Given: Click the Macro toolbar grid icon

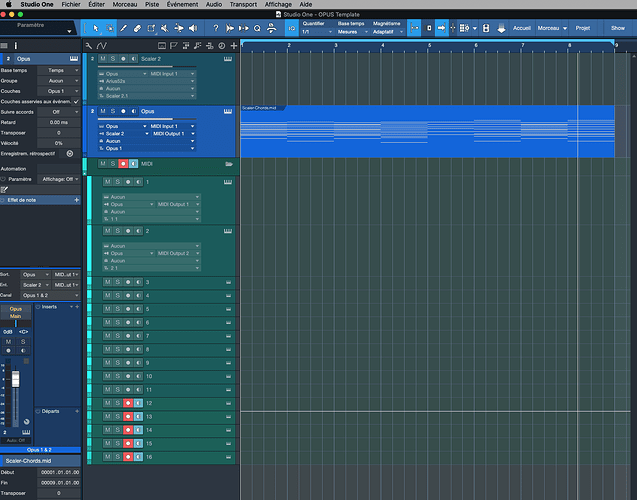Looking at the screenshot, I should click(464, 28).
